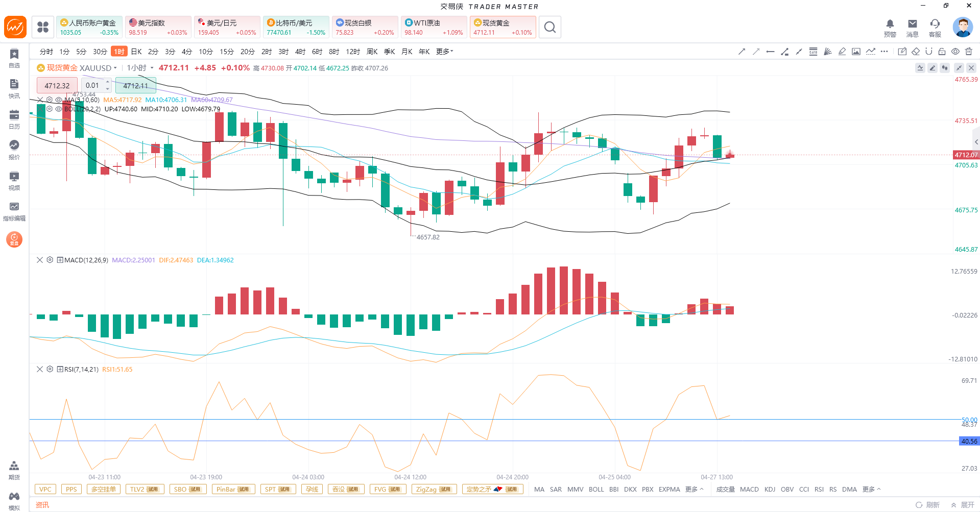Toggle visibility of all drawings eye icon
Screen dimensions: 980x512
click(x=955, y=52)
